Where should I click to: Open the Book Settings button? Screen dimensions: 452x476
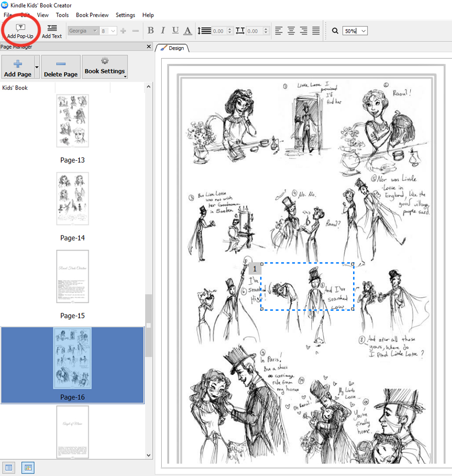[105, 67]
